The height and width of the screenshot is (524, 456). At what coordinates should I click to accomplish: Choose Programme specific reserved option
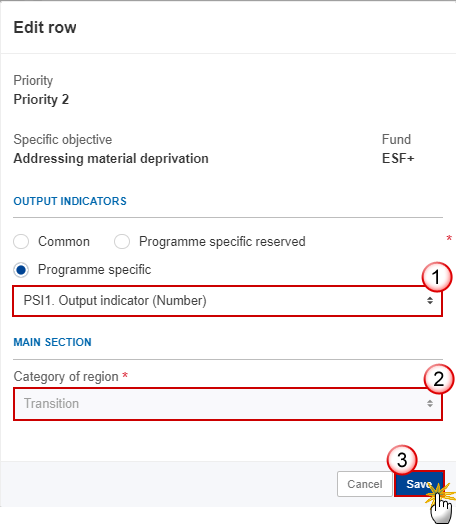point(122,242)
